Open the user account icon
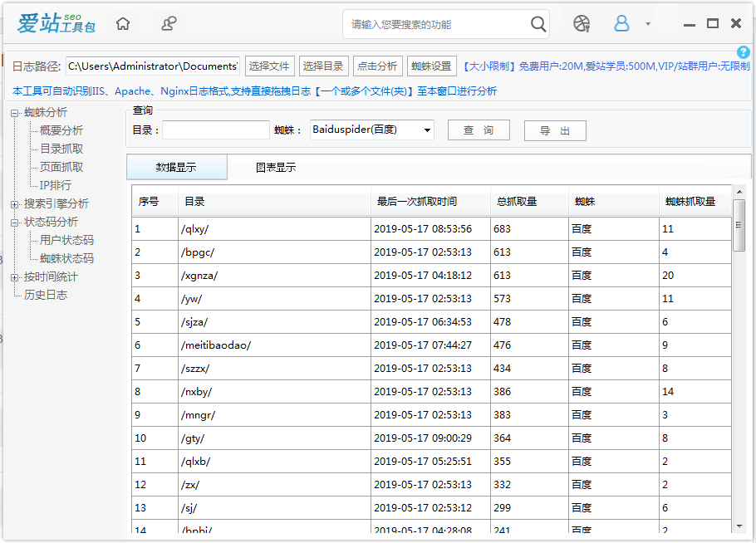This screenshot has width=756, height=543. [621, 23]
